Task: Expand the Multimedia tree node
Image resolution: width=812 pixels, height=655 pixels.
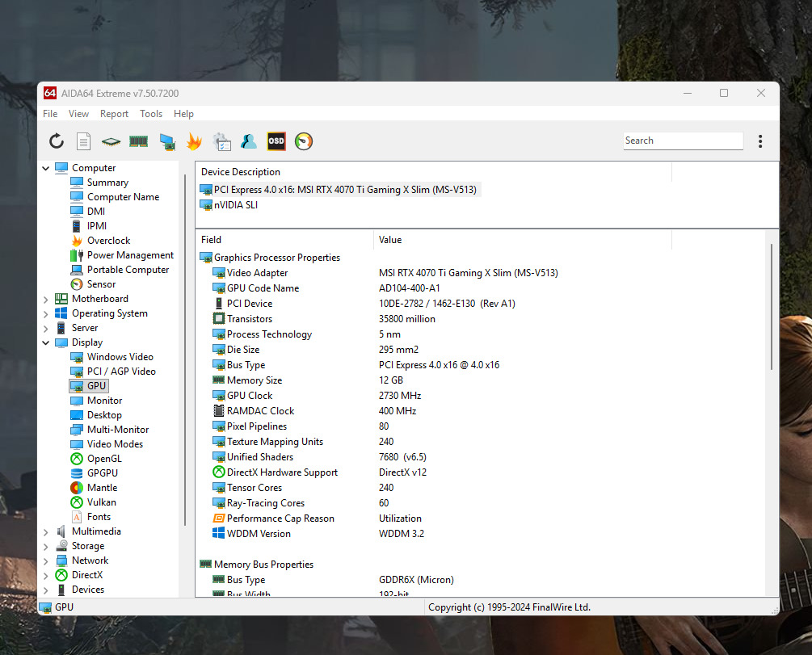Action: tap(45, 531)
